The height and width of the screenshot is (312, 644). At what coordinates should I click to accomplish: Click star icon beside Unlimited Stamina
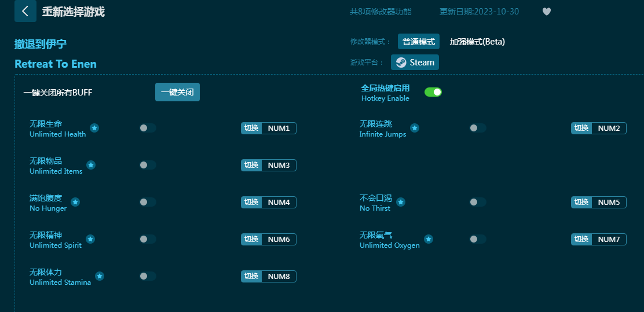pos(100,276)
